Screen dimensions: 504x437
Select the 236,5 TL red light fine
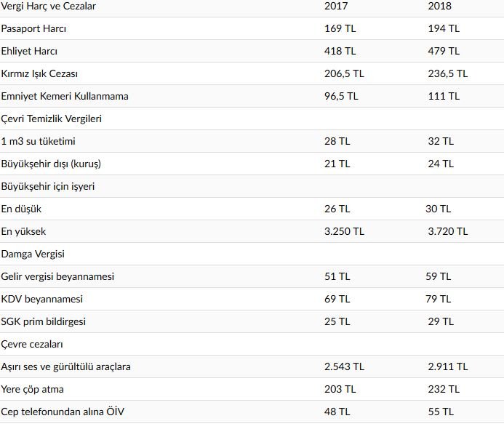click(448, 73)
